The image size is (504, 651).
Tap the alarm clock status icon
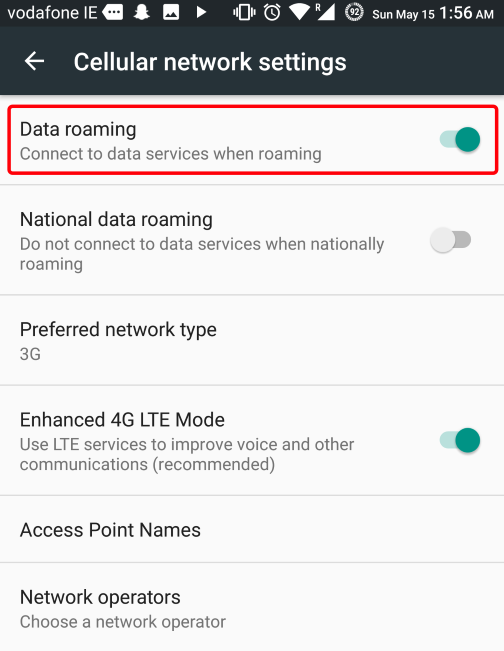pos(272,12)
